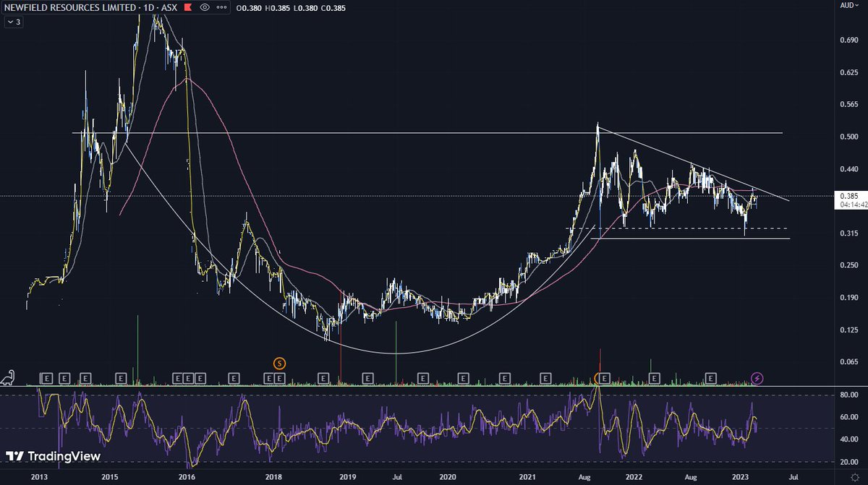Click the 0.565 price axis label

848,105
